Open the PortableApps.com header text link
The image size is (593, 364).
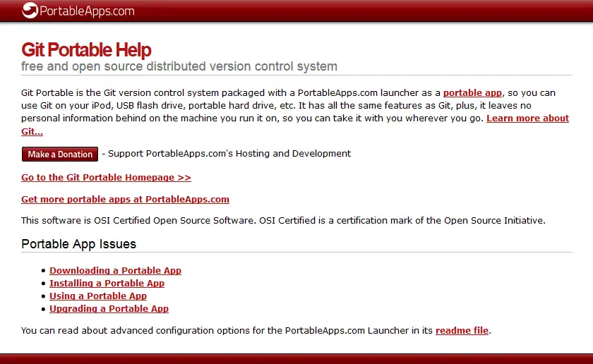(x=87, y=11)
